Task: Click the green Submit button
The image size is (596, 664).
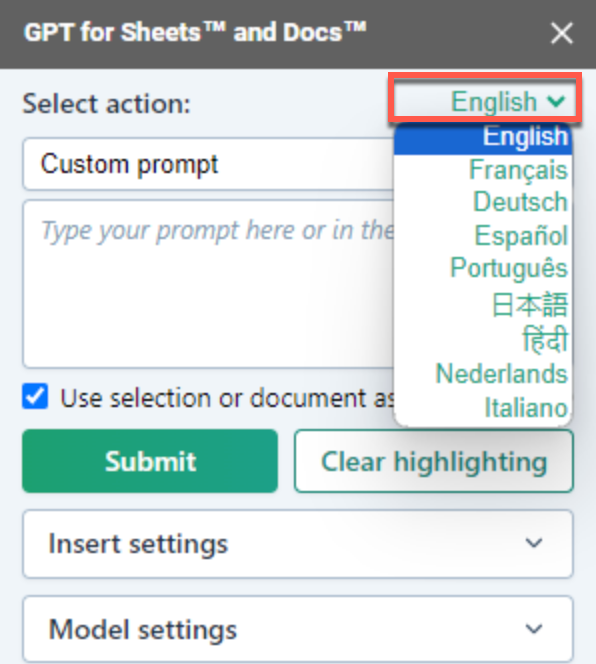Action: coord(150,461)
